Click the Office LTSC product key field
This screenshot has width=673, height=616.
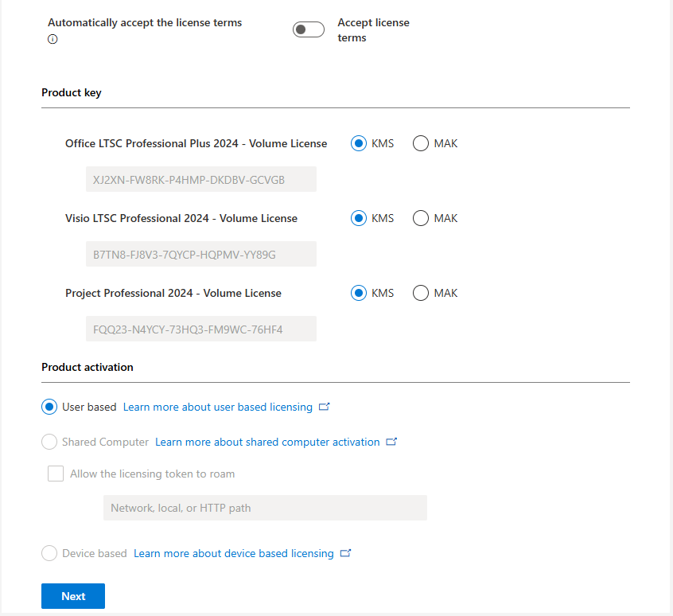[x=201, y=179]
